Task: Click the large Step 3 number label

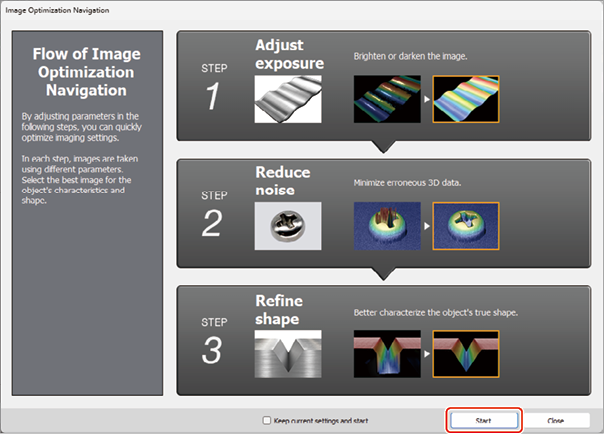Action: tap(213, 352)
